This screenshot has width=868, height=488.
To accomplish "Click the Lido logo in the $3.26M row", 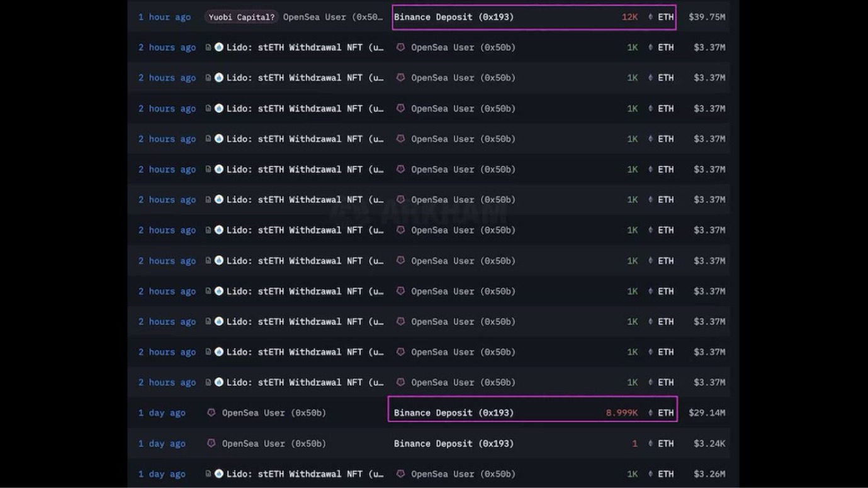I will (x=219, y=474).
